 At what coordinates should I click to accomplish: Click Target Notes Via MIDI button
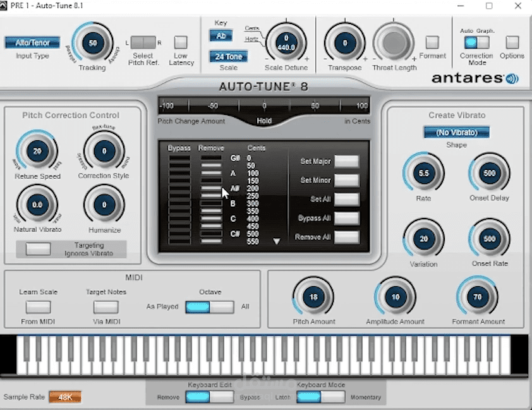(x=106, y=307)
